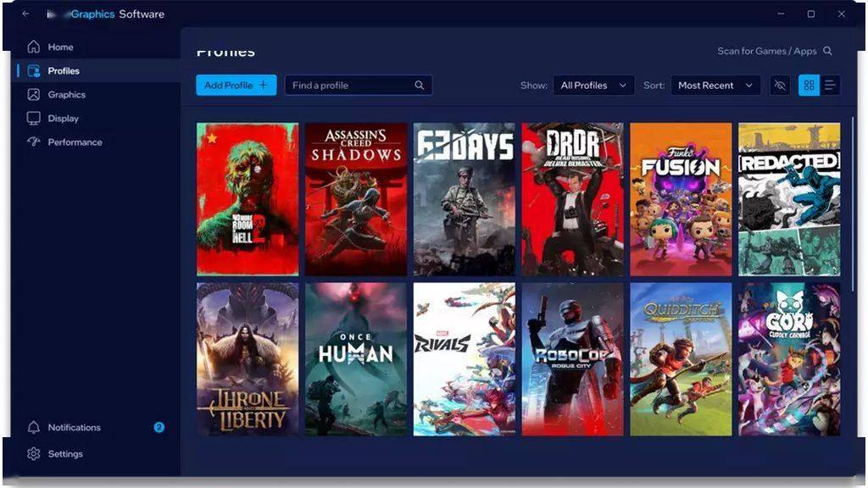
Task: Go back using the back arrow
Action: coord(25,14)
